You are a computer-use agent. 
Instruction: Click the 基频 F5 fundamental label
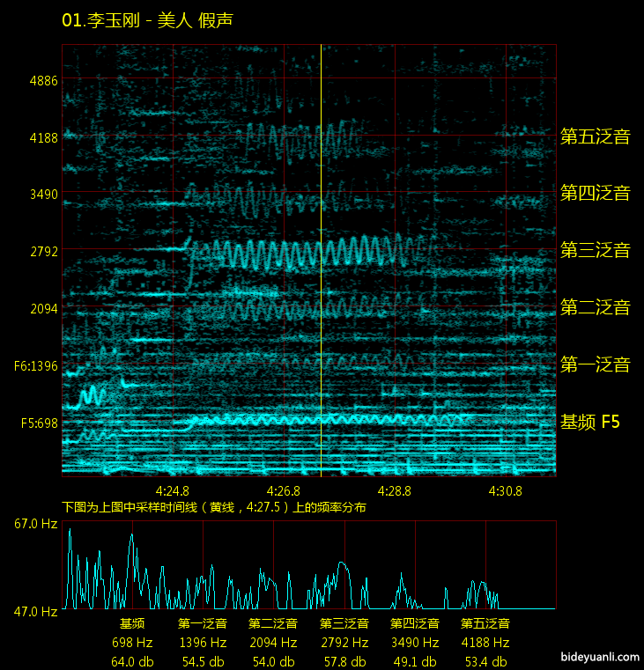(590, 423)
